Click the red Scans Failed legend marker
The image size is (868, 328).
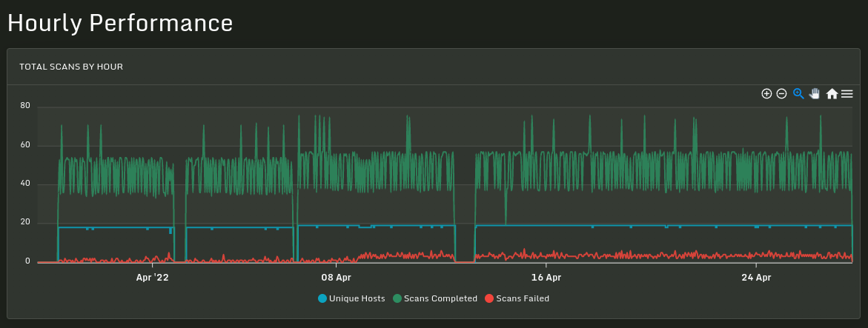pos(488,298)
